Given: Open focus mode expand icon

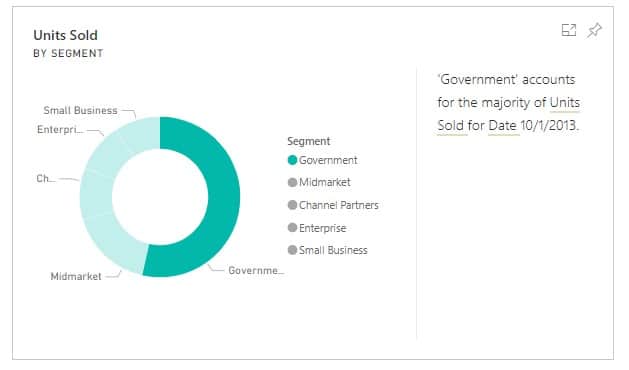Looking at the screenshot, I should (568, 30).
